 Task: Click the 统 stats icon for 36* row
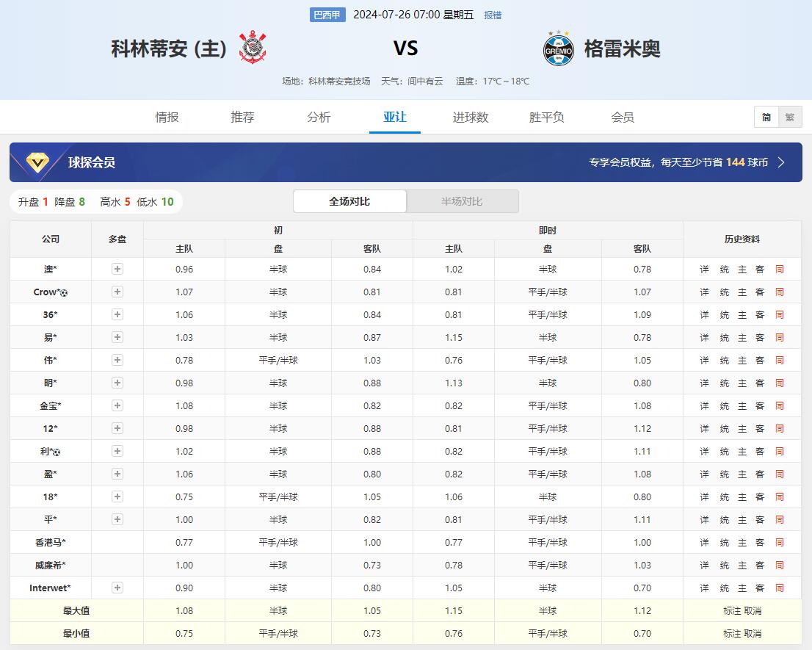724,315
